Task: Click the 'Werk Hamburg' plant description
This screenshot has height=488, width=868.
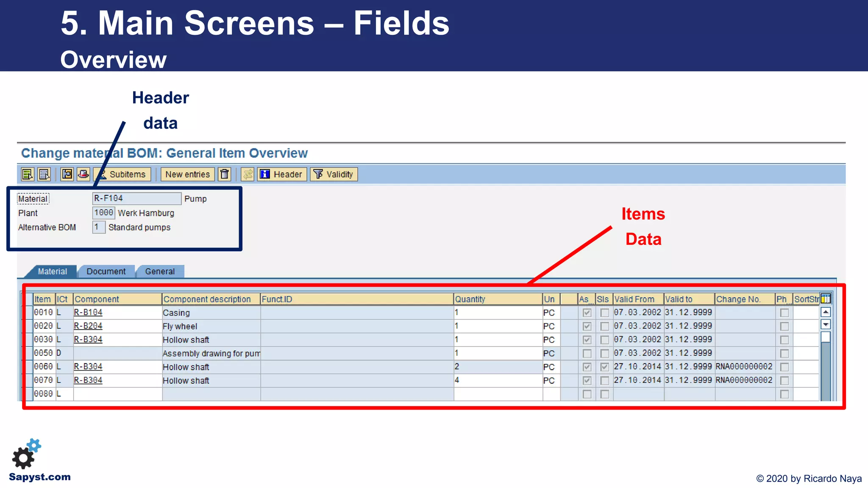Action: (146, 213)
